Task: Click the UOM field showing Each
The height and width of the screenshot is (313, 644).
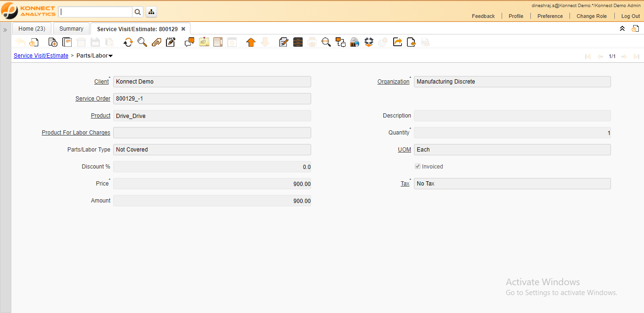Action: click(512, 150)
